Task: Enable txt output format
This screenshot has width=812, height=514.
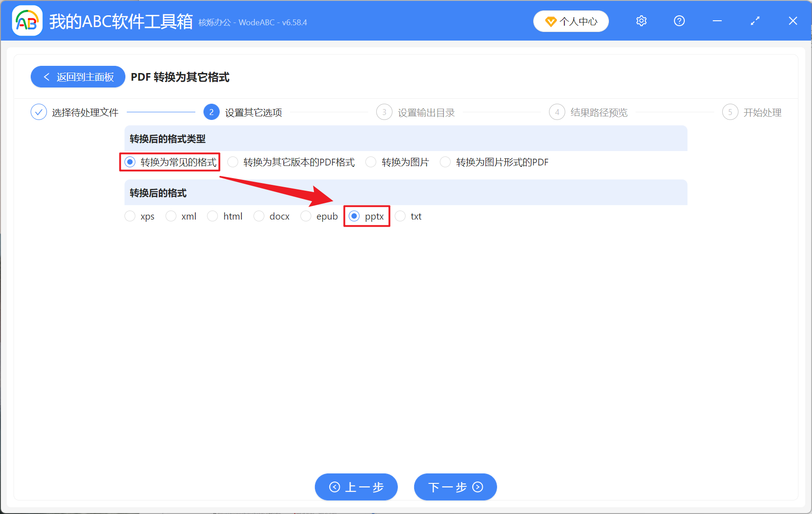Action: pos(400,216)
